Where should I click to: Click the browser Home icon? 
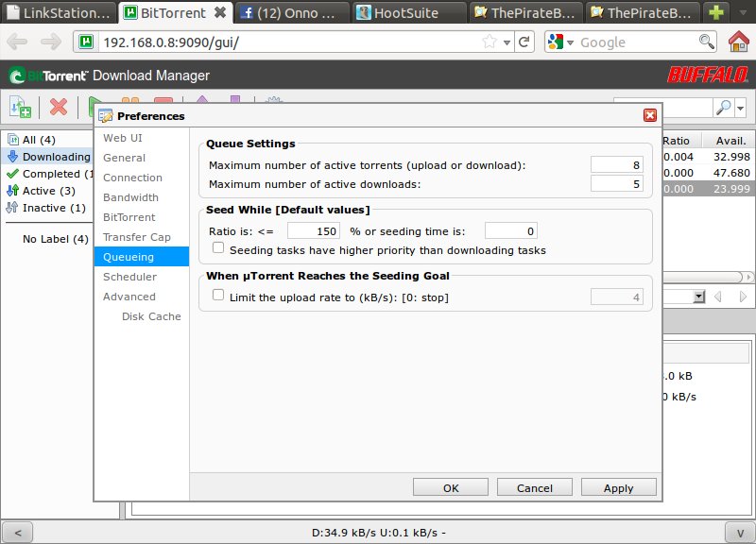[x=739, y=42]
